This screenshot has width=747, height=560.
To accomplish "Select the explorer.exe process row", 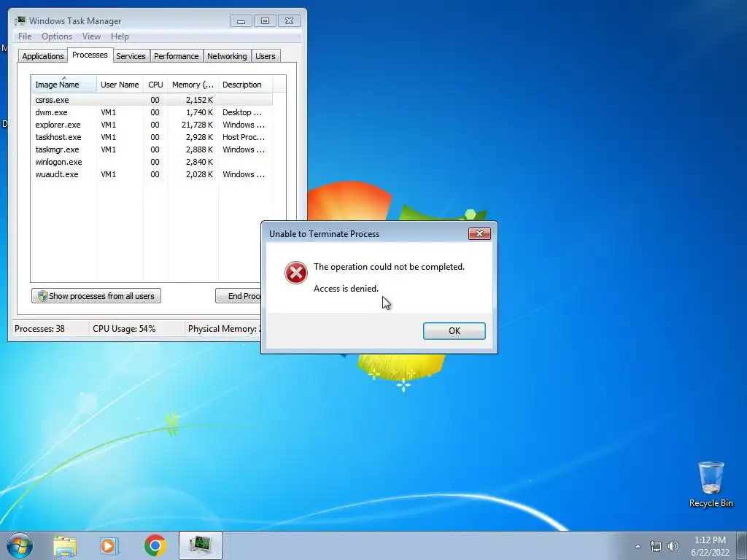I will click(152, 125).
